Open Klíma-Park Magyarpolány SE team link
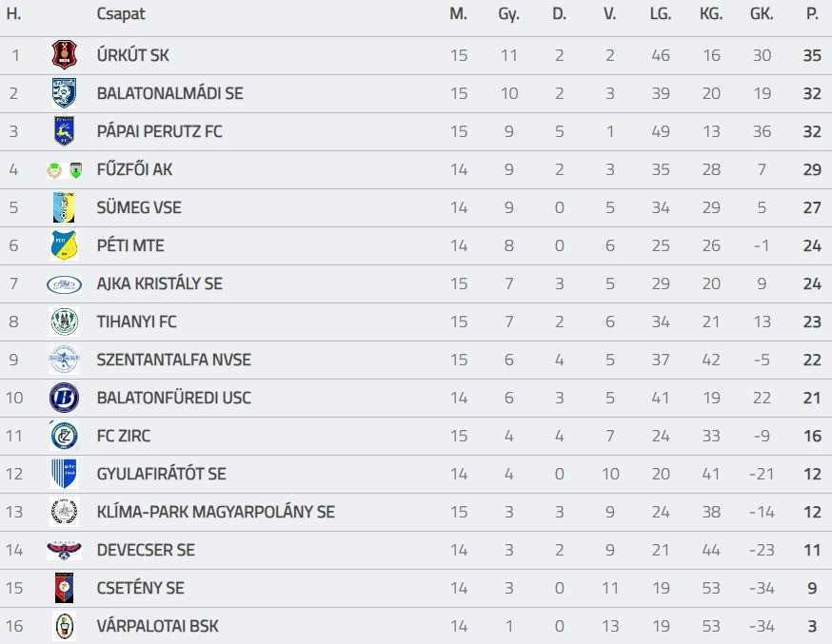Viewport: 832px width, 644px height. [x=215, y=512]
